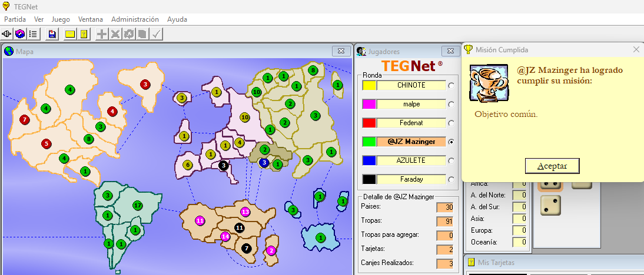Open the yellow mission objective icon
This screenshot has width=644, height=275.
pos(84,34)
